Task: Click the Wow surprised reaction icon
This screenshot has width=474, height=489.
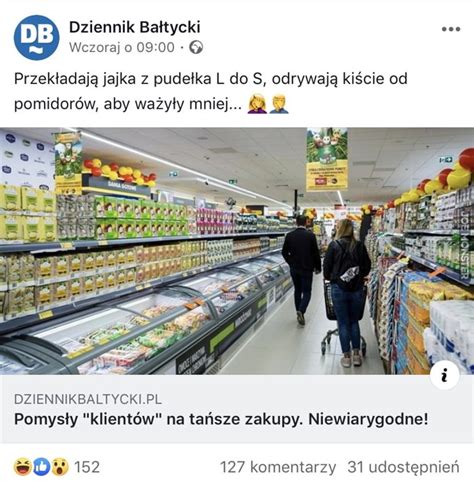Action: coord(60,467)
